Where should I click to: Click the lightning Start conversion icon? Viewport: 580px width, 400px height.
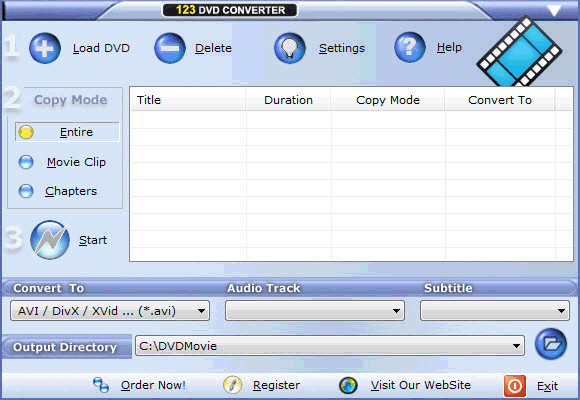[50, 240]
